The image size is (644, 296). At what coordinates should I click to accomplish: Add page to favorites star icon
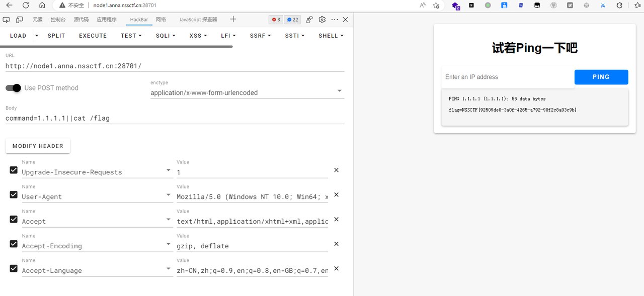pos(436,5)
